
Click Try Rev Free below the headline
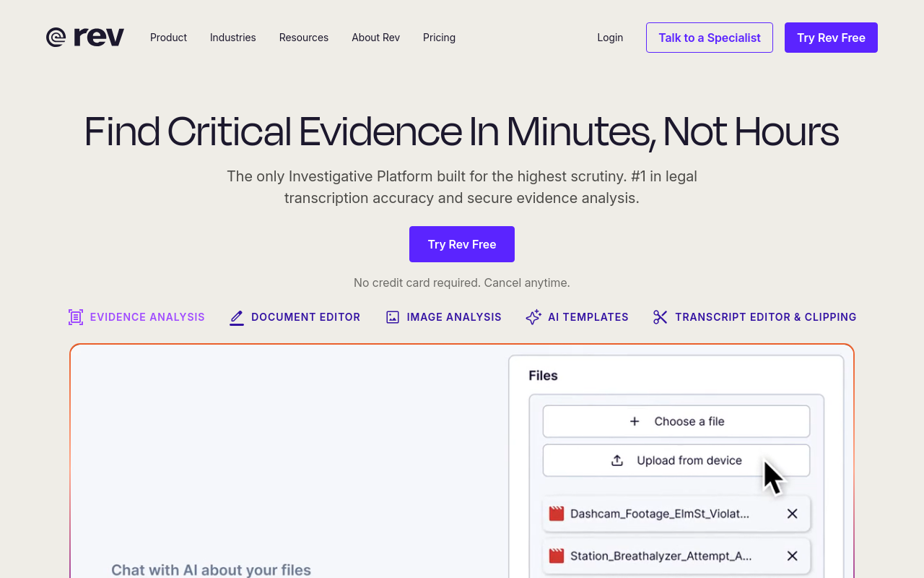(x=462, y=244)
